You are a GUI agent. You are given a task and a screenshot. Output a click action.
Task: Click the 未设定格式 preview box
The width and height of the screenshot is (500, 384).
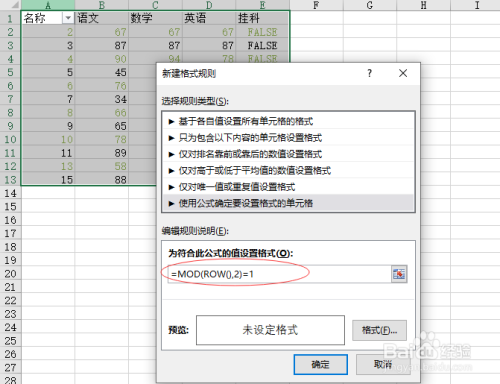[x=270, y=330]
